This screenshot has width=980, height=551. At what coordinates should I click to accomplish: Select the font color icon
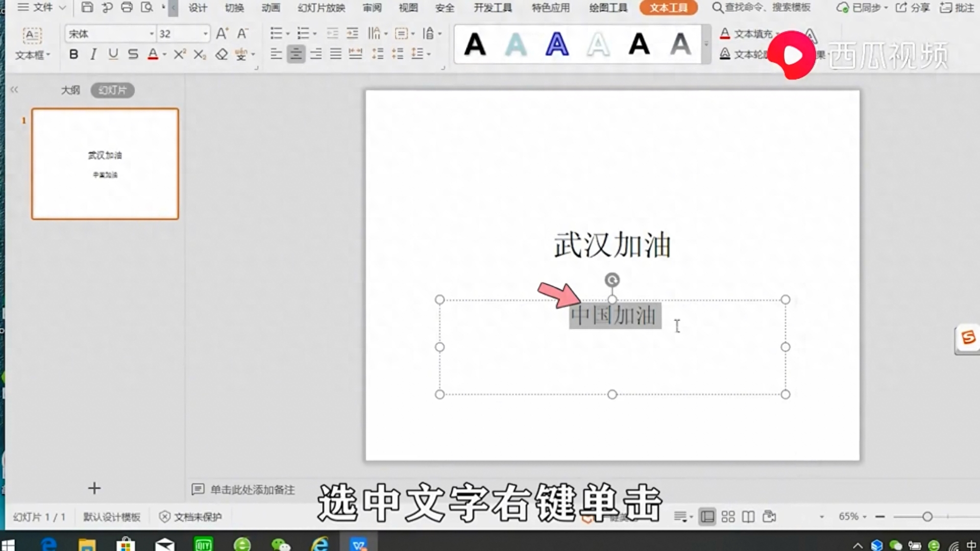(153, 54)
